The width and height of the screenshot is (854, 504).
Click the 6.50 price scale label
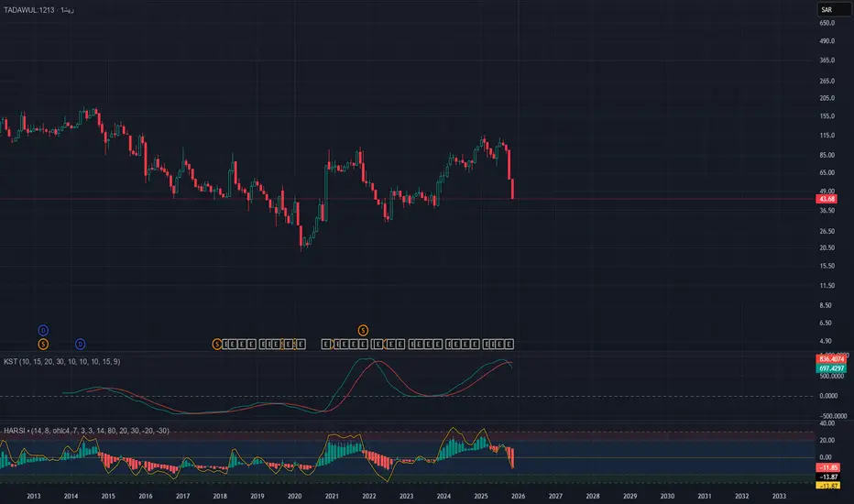pyautogui.click(x=826, y=323)
